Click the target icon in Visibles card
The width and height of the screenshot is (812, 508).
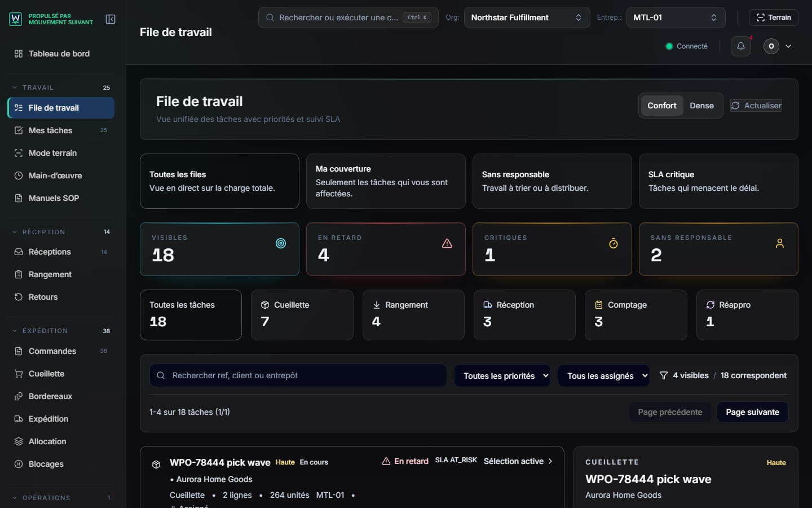[x=281, y=243]
